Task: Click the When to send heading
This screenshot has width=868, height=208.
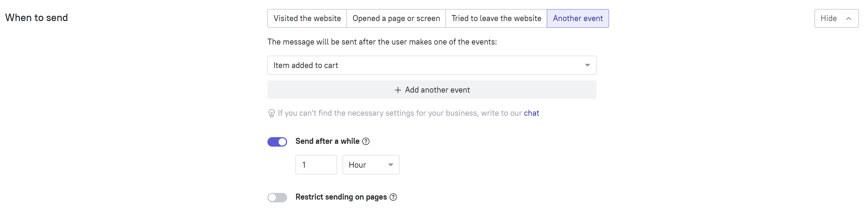Action: (37, 18)
